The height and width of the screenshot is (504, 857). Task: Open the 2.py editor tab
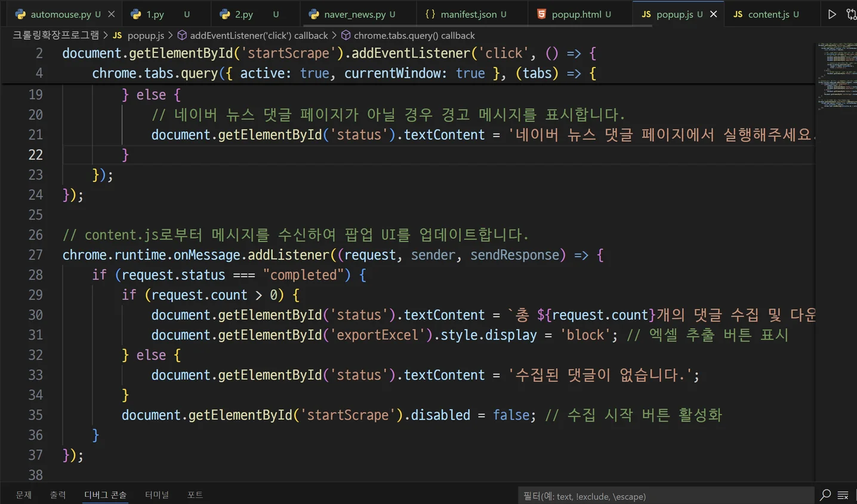coord(243,14)
